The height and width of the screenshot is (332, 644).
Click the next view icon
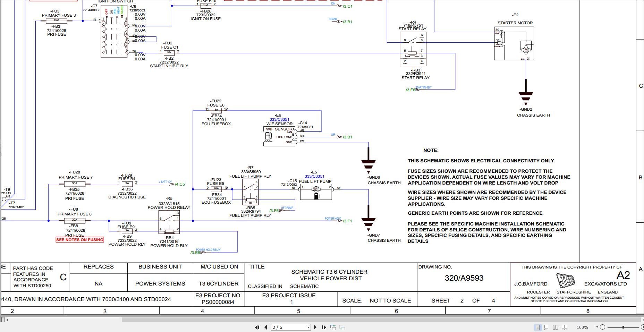[x=342, y=327]
